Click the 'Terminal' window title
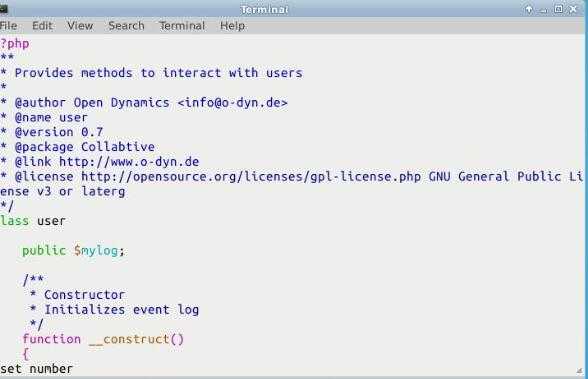The height and width of the screenshot is (379, 588). click(x=265, y=9)
